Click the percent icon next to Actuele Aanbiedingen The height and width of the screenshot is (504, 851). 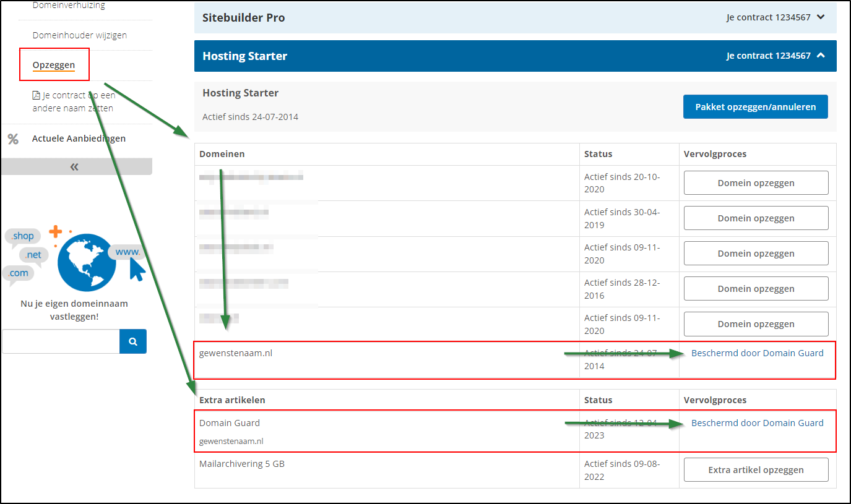[x=12, y=139]
